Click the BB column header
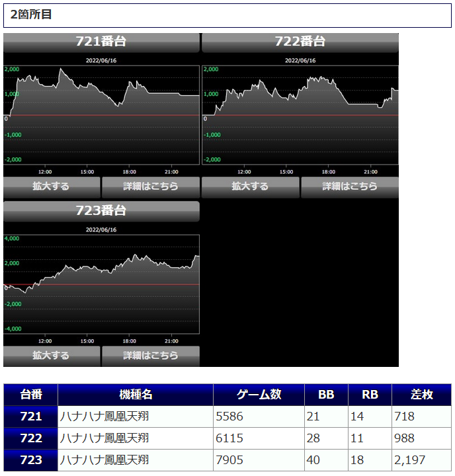 point(326,395)
